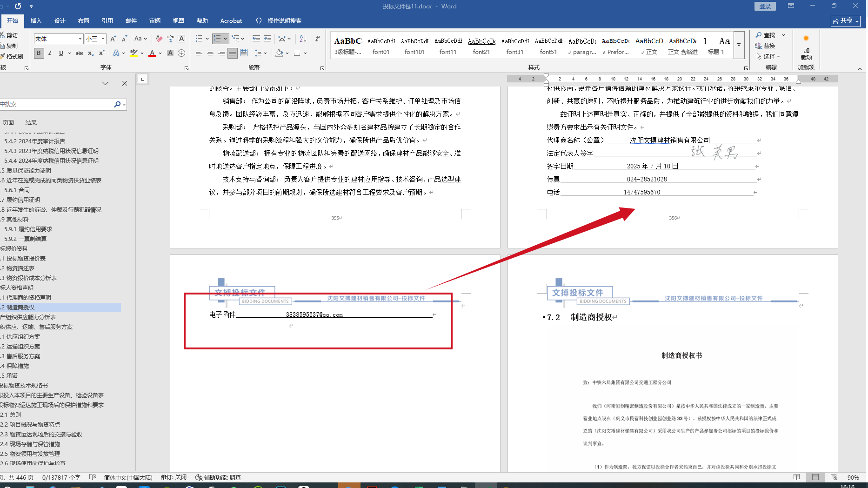The height and width of the screenshot is (488, 868).
Task: Click the 格式刷 format painter
Action: click(12, 56)
